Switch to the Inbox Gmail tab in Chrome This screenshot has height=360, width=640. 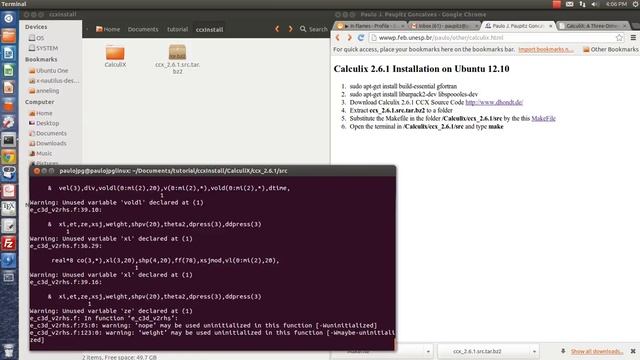444,26
